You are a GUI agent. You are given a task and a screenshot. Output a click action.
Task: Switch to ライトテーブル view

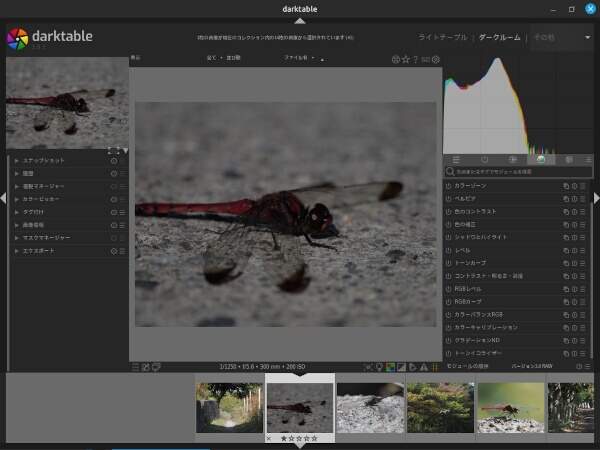(442, 38)
